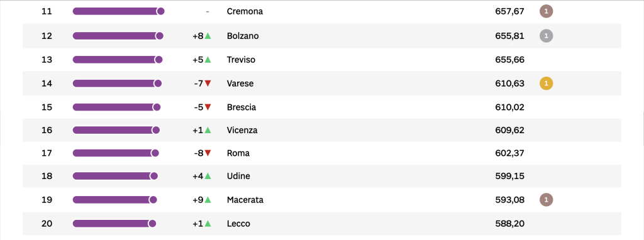Click the red down arrow beside Roma
The height and width of the screenshot is (240, 644).
[208, 153]
